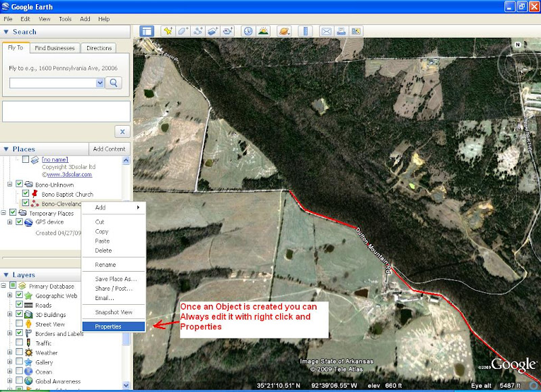Click the Weather sun icon
Screen dimensions: 541x392
click(x=28, y=353)
